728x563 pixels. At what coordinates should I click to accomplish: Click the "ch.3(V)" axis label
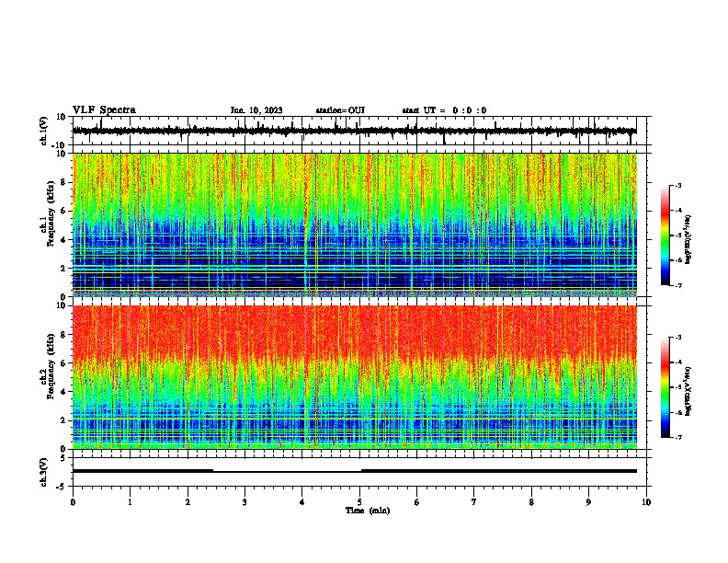pos(44,472)
